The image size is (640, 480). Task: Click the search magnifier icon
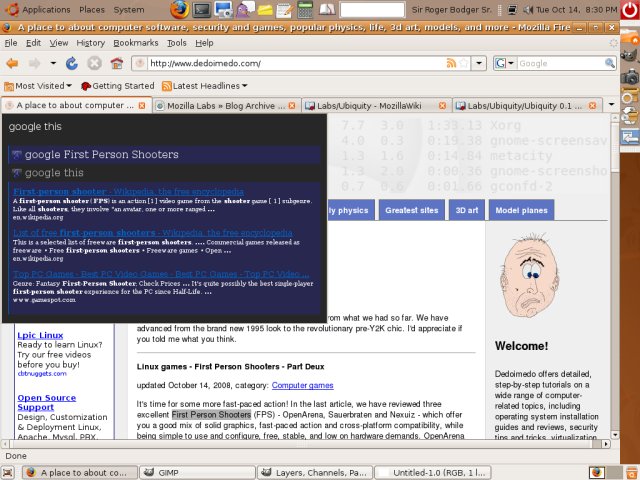(x=610, y=63)
